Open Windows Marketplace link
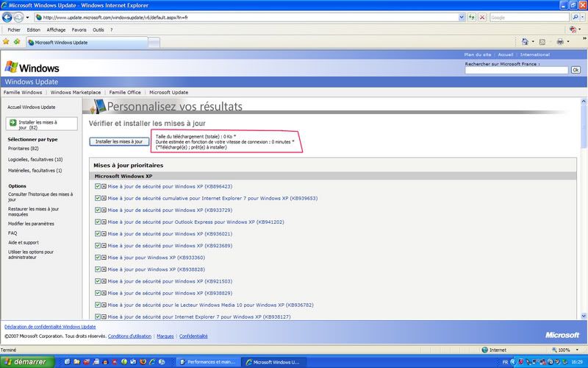The height and width of the screenshot is (368, 588). [x=76, y=92]
